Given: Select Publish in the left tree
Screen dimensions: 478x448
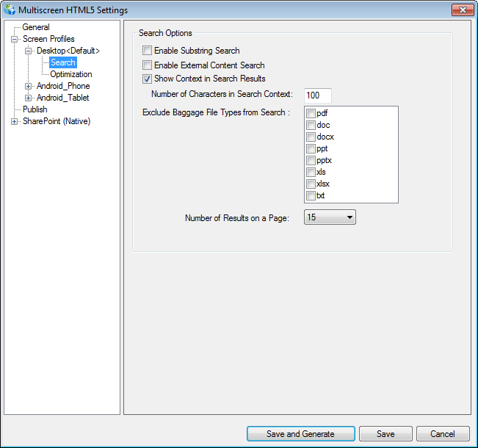Looking at the screenshot, I should pos(35,109).
